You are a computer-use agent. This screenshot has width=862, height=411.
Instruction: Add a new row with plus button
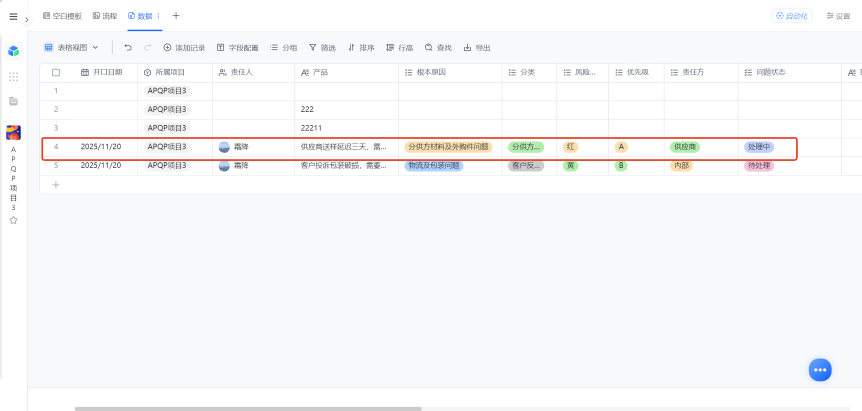(56, 185)
